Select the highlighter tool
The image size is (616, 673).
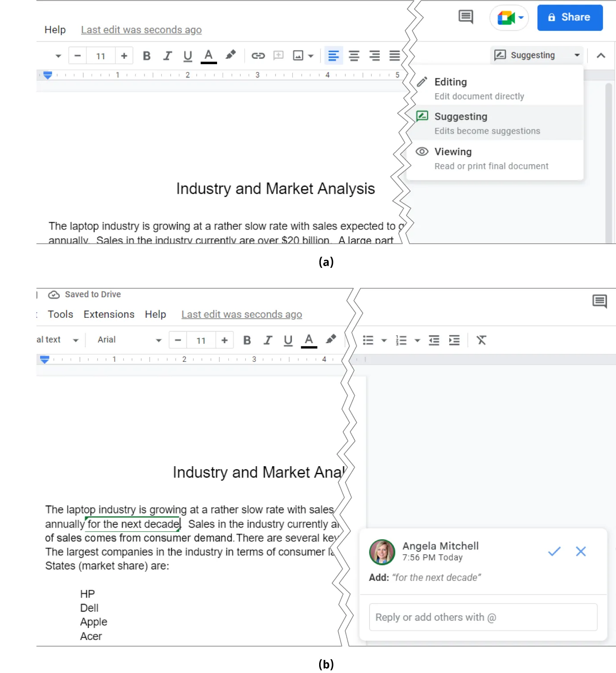[230, 55]
